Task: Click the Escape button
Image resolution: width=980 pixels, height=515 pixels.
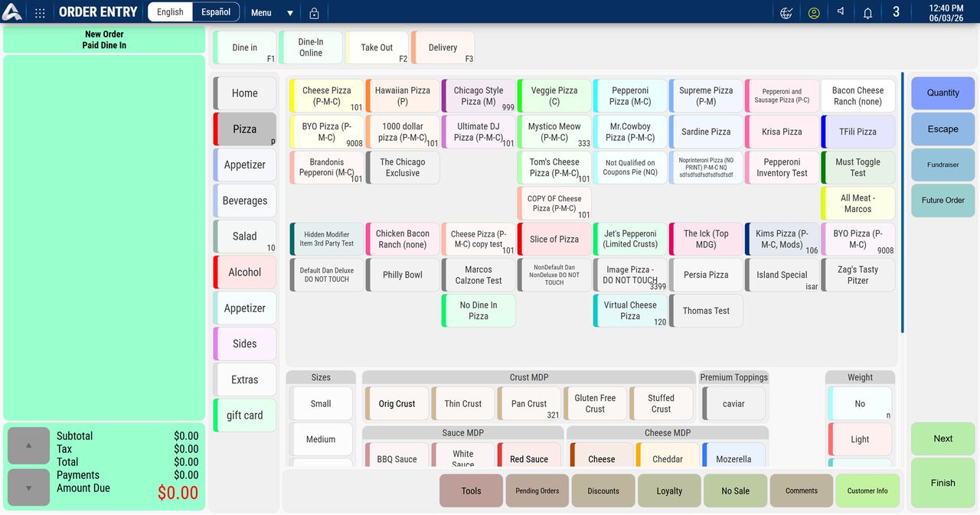Action: click(942, 129)
